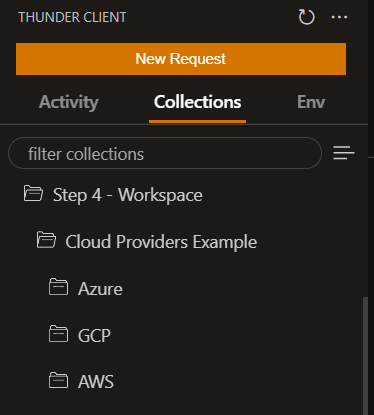Collapse the Cloud Providers Example folder
Screen dimensions: 374x415
coord(161,242)
